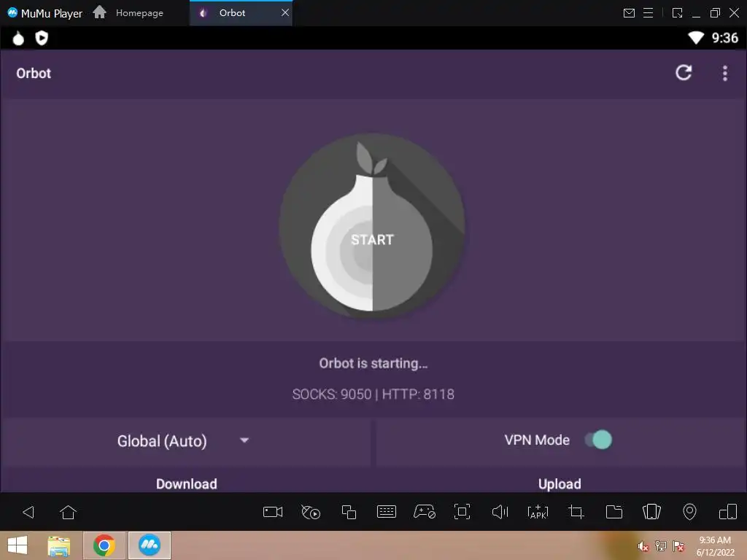Open MuMu Player mail icon
This screenshot has width=747, height=560.
[x=629, y=13]
